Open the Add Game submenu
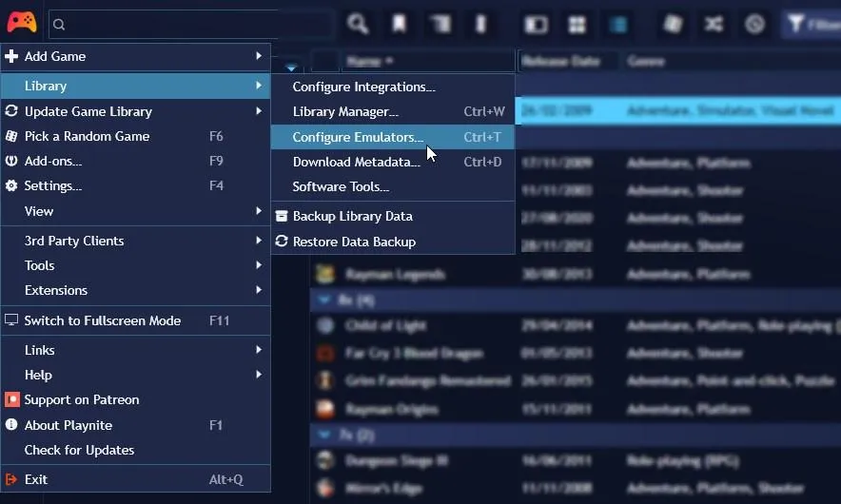The height and width of the screenshot is (504, 841). coord(135,56)
